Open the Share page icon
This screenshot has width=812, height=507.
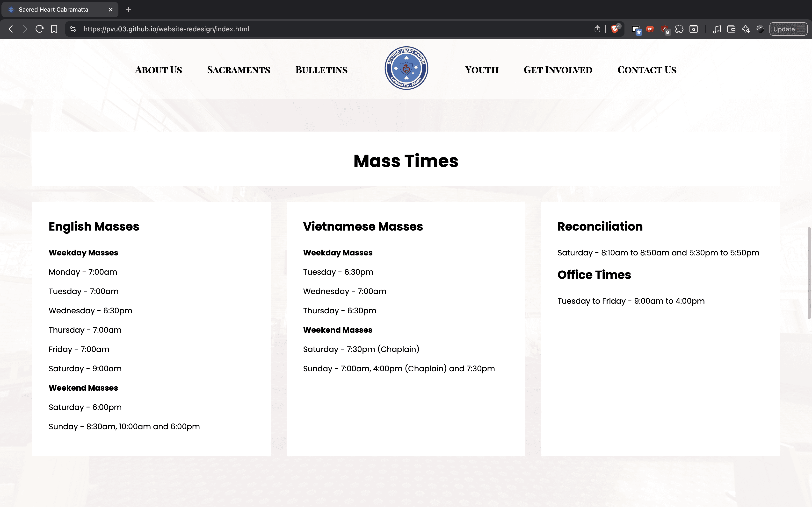tap(597, 29)
